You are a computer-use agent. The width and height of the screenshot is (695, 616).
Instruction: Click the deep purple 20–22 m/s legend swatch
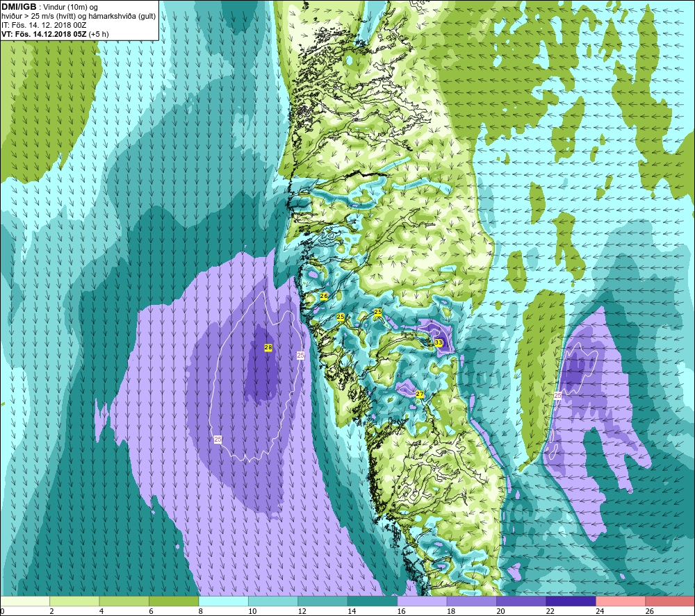tap(521, 601)
